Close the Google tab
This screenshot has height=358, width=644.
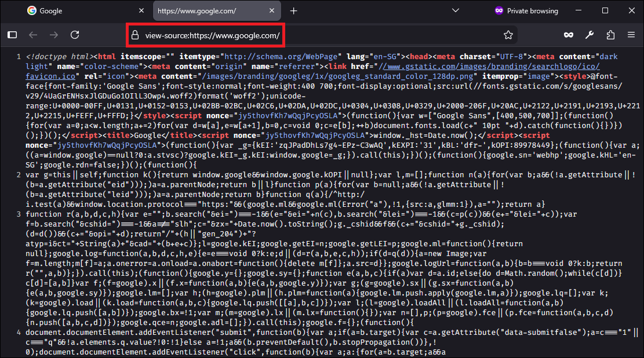141,10
